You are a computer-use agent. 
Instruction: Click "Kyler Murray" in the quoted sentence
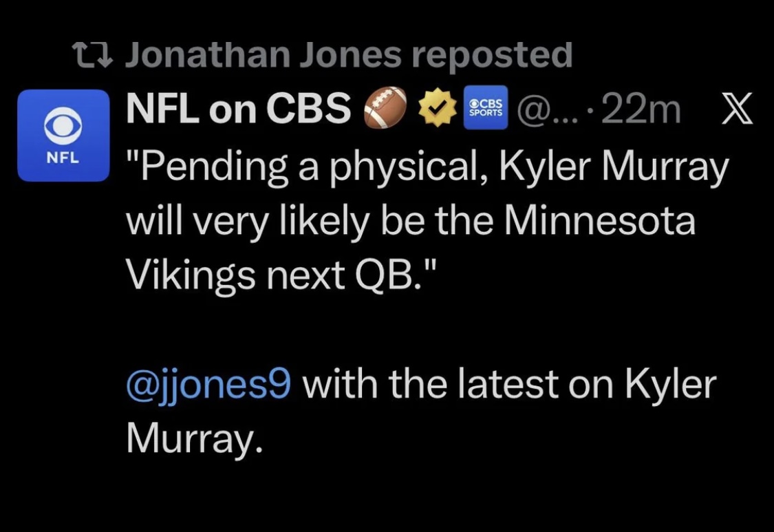click(x=613, y=167)
